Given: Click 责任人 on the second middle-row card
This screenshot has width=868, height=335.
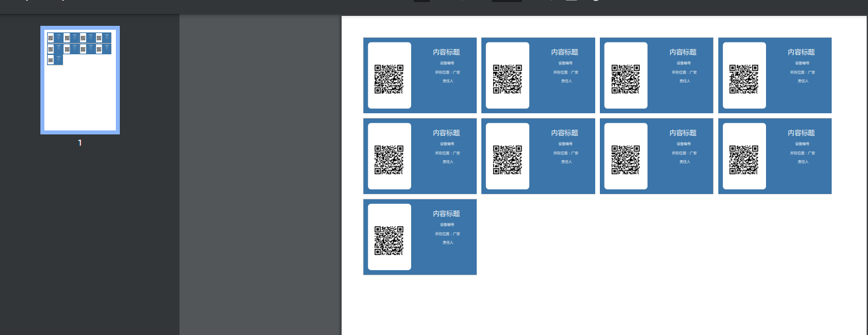Looking at the screenshot, I should pos(565,162).
